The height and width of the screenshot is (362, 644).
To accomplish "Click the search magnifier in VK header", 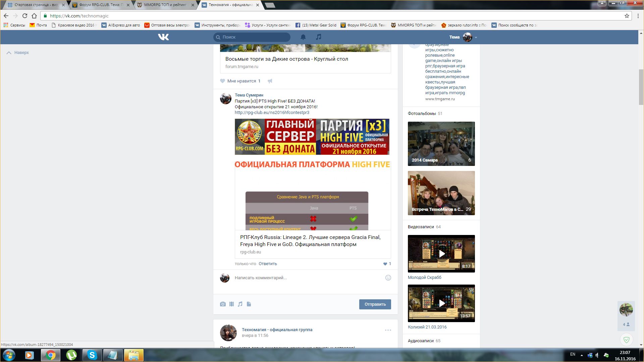I will click(x=218, y=37).
